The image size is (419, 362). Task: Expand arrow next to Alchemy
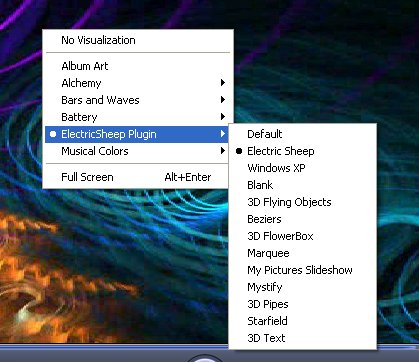[223, 83]
